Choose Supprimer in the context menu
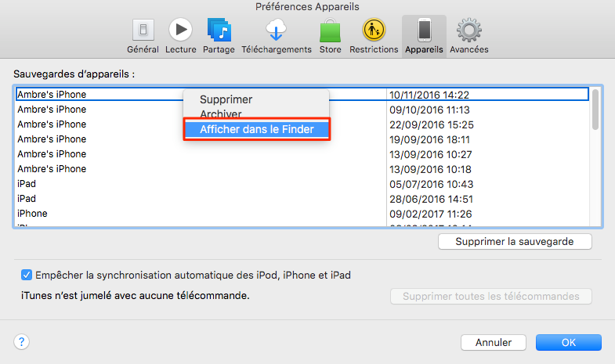 (226, 100)
